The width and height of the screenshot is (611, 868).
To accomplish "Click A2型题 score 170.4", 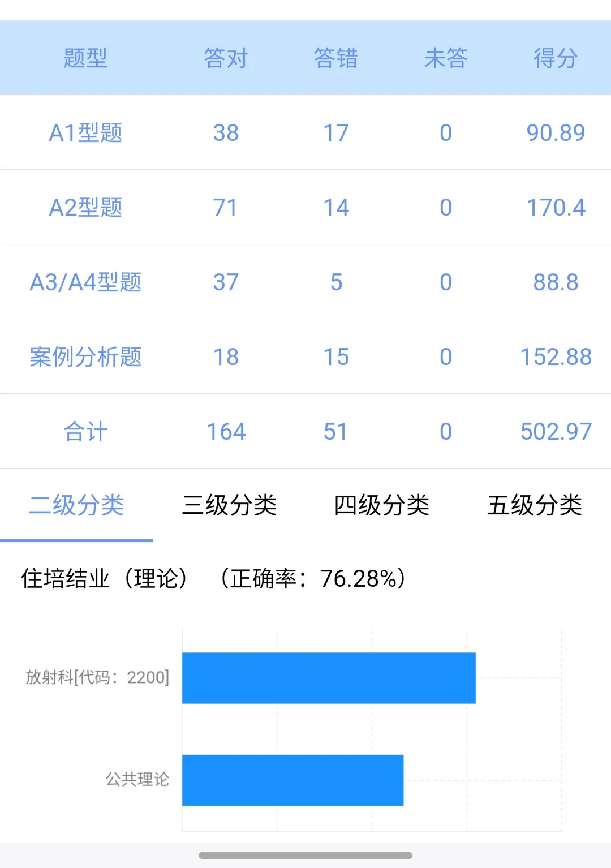I will point(556,207).
